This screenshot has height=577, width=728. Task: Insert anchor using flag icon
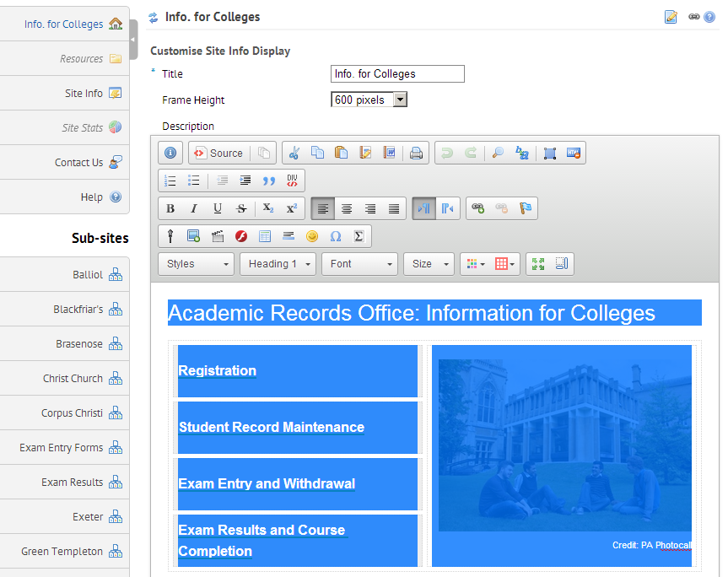tap(526, 208)
